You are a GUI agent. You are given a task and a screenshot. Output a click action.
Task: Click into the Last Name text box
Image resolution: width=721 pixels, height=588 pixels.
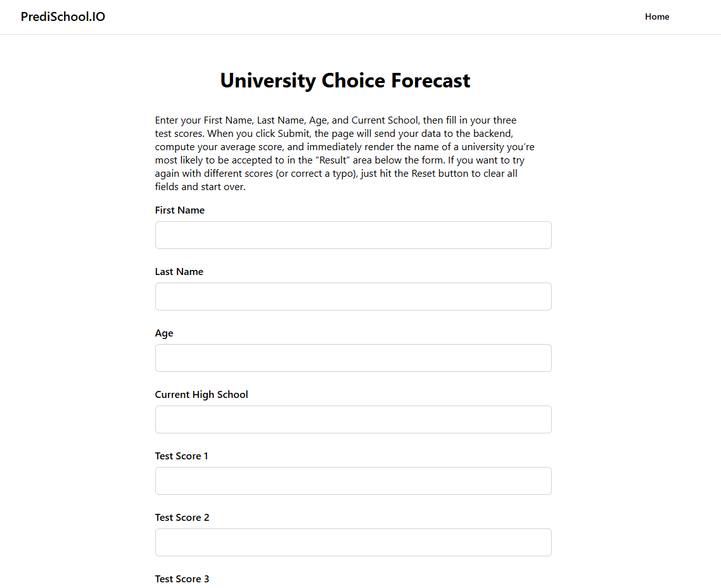[353, 297]
